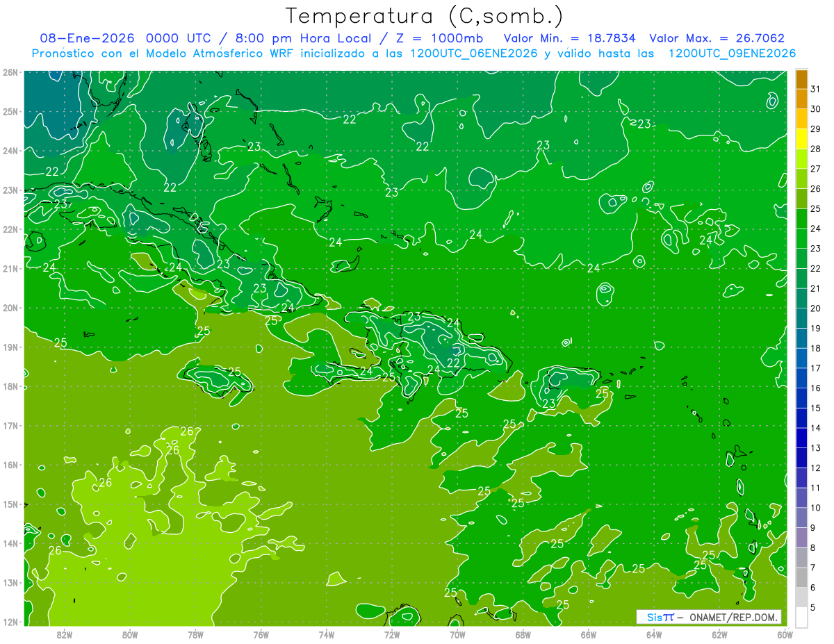Image resolution: width=834 pixels, height=644 pixels.
Task: Click the "70W" longitude axis label
Action: pyautogui.click(x=457, y=634)
